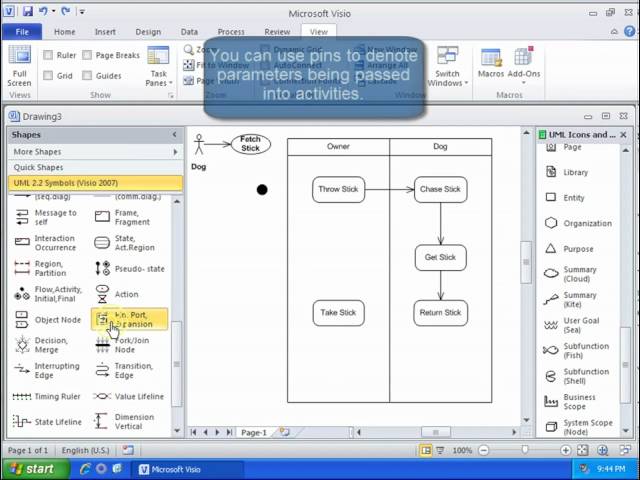
Task: Select the Decision, Merge shape
Action: click(41, 345)
